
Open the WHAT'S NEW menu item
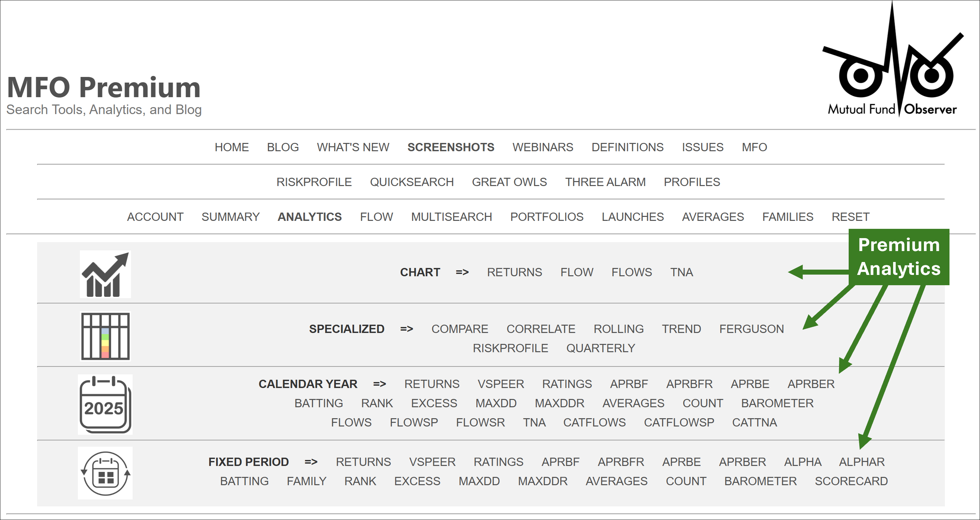point(353,147)
